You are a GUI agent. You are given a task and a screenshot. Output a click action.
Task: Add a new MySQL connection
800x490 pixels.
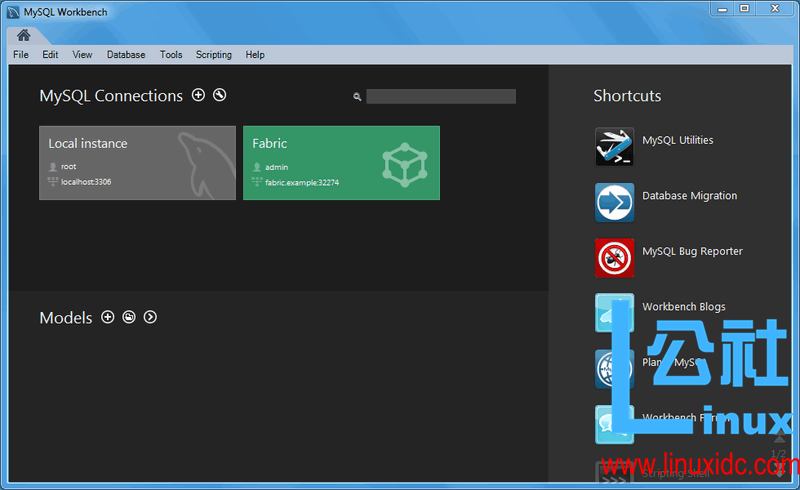coord(198,95)
